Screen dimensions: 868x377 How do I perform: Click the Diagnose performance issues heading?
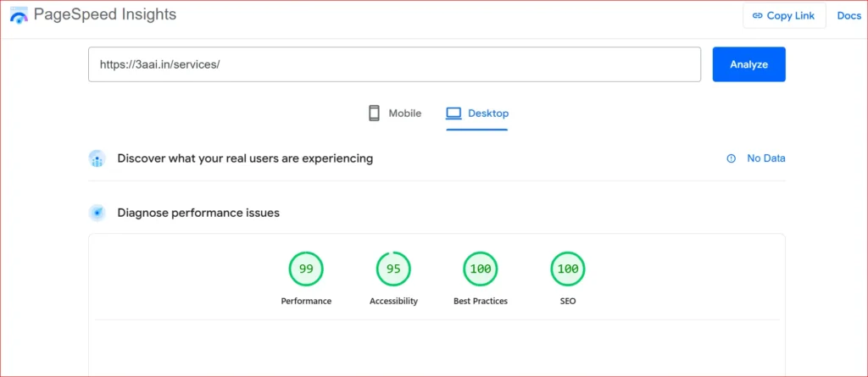tap(198, 213)
